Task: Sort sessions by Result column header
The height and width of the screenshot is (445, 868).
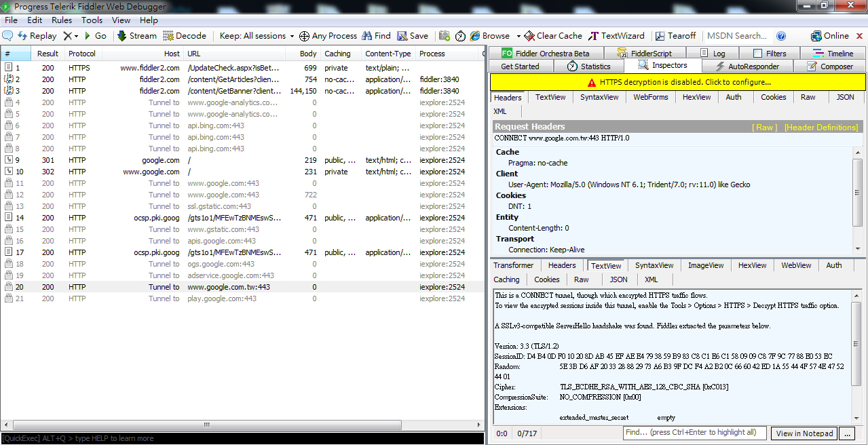Action: click(x=48, y=54)
